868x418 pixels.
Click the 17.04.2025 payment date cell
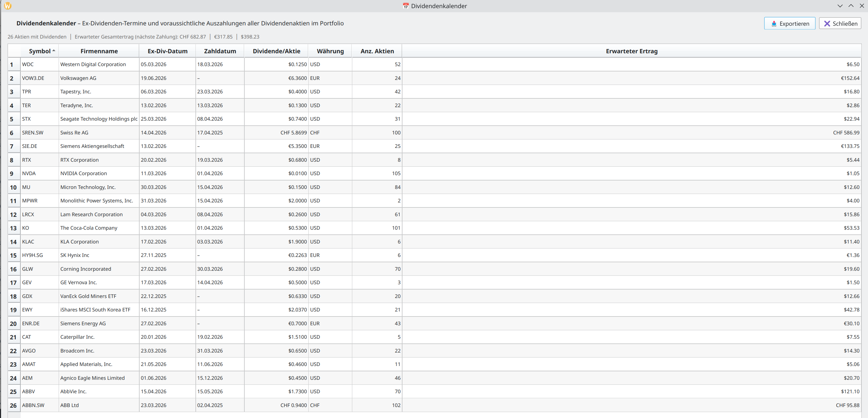coord(220,133)
